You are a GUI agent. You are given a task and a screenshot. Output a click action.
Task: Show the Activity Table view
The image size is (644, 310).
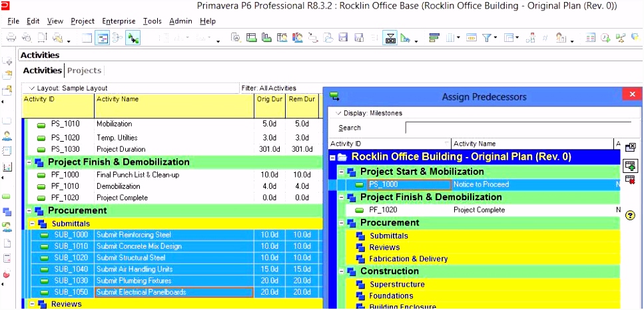[87, 38]
